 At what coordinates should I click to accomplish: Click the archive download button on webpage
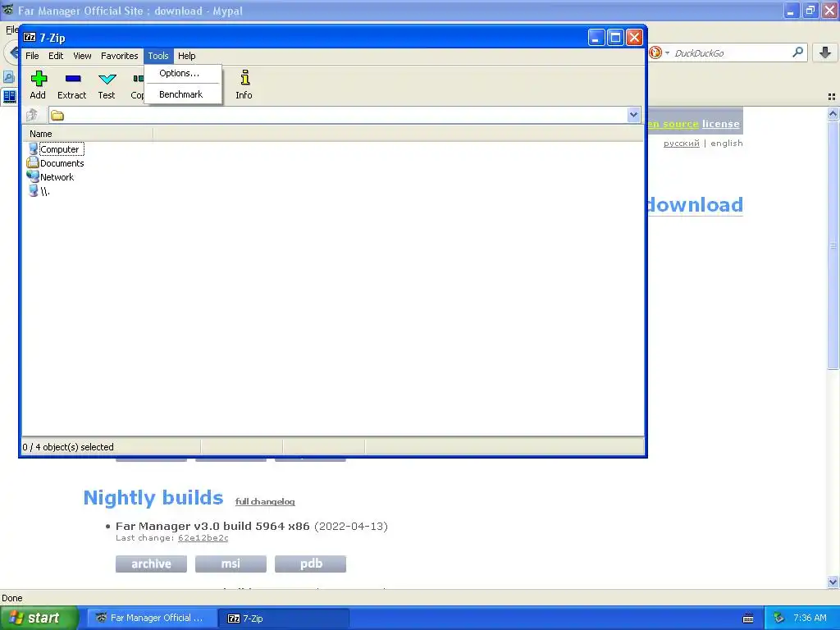tap(151, 564)
